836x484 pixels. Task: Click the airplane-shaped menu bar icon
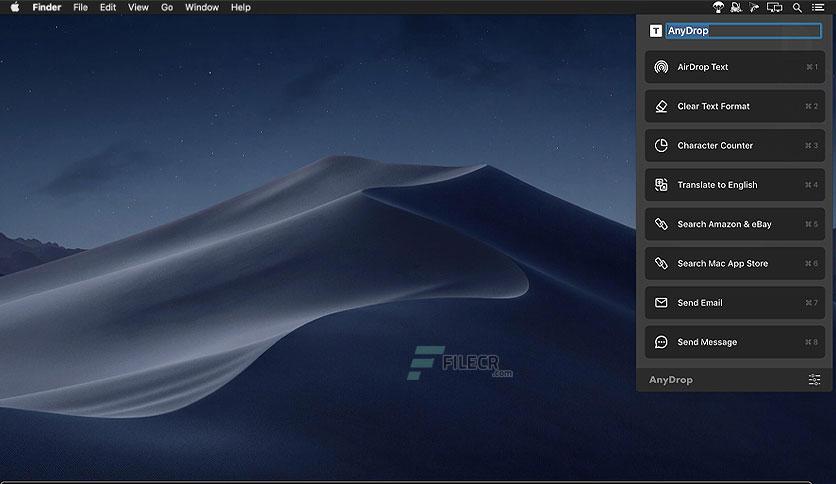[754, 7]
